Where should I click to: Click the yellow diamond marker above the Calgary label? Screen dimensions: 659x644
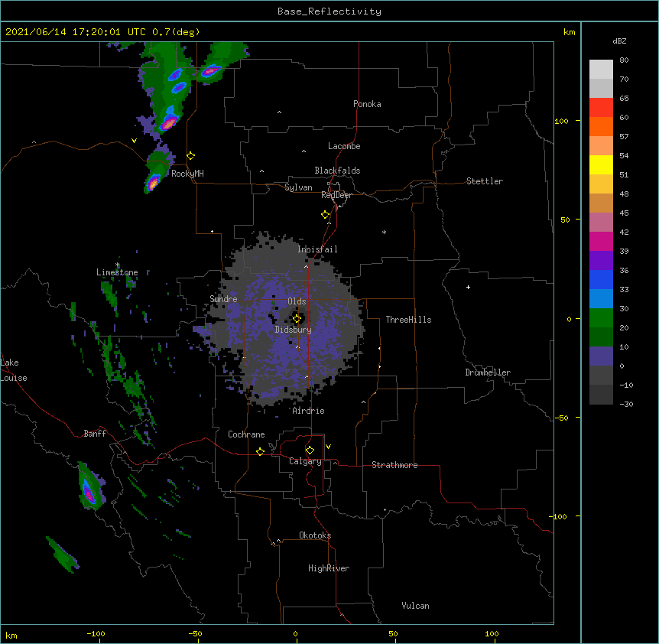point(310,450)
